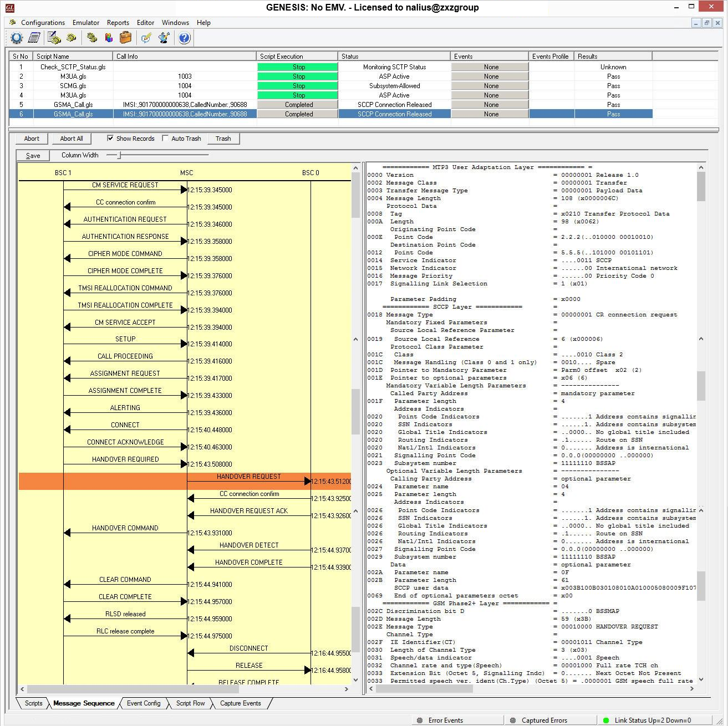
Task: Stop the Check_SCTP_Status.gls script
Action: (299, 67)
